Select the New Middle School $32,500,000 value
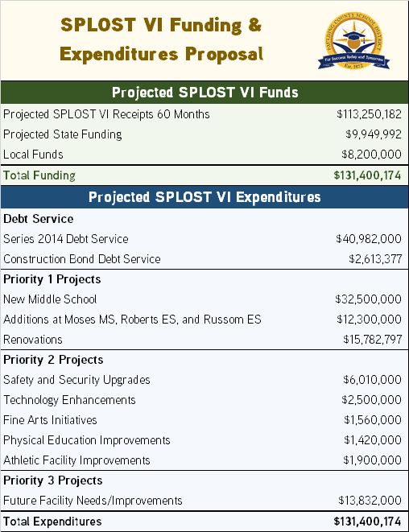The width and height of the screenshot is (409, 532). pyautogui.click(x=368, y=299)
